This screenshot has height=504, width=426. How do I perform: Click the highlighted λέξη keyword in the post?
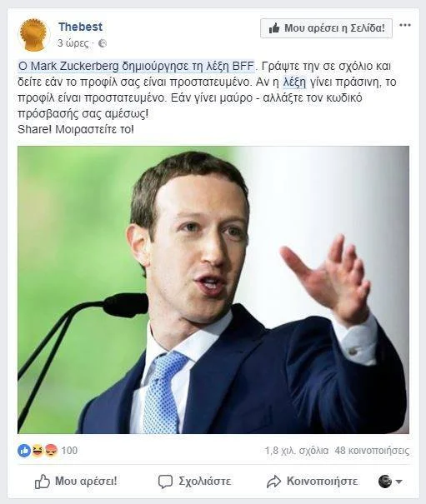coord(294,82)
